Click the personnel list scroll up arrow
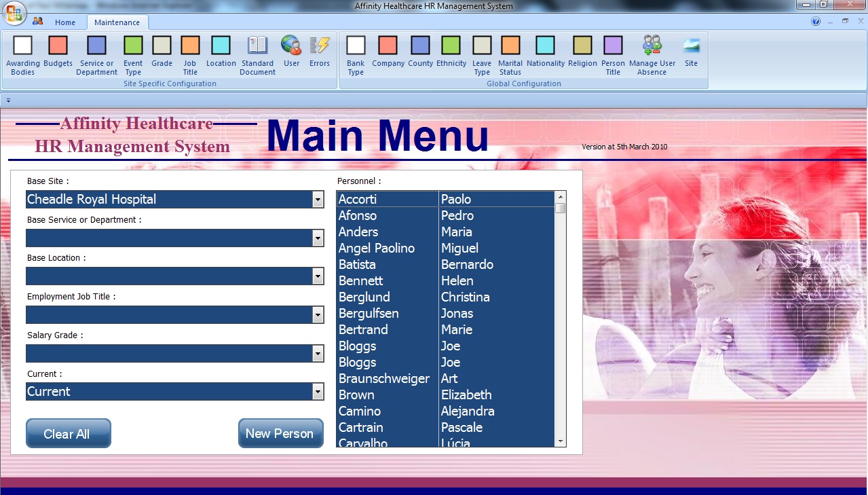This screenshot has height=495, width=868. [x=561, y=196]
